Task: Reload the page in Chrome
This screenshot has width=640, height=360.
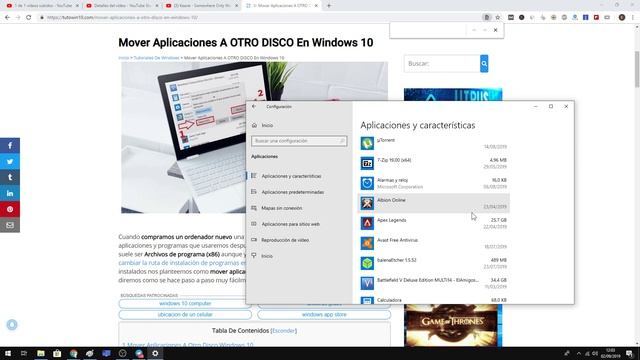Action: click(29, 18)
